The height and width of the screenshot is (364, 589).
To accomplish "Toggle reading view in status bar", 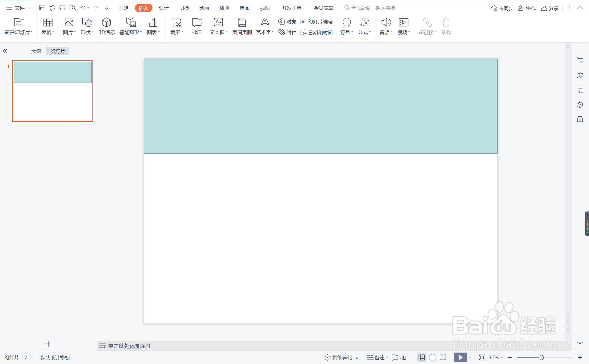I will tap(443, 357).
